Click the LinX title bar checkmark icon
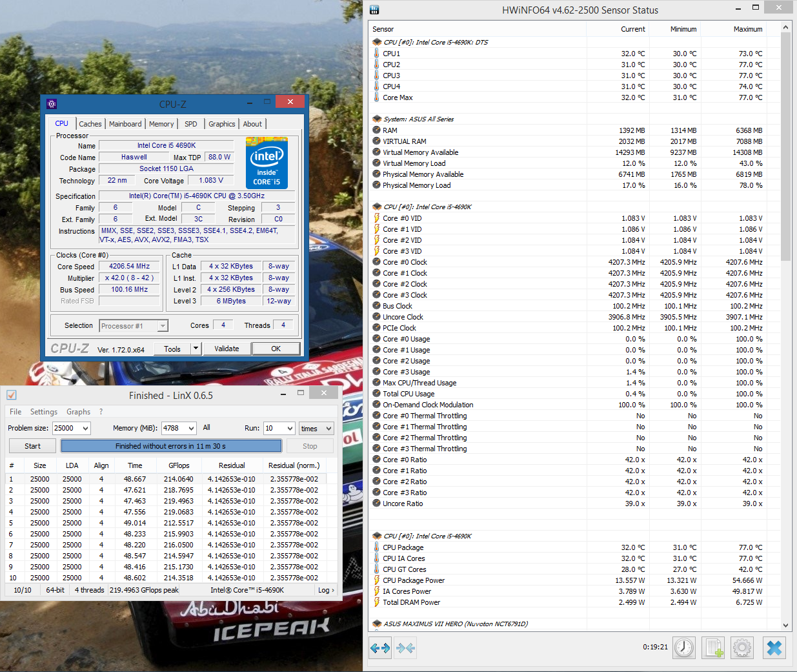This screenshot has width=797, height=672. (12, 395)
